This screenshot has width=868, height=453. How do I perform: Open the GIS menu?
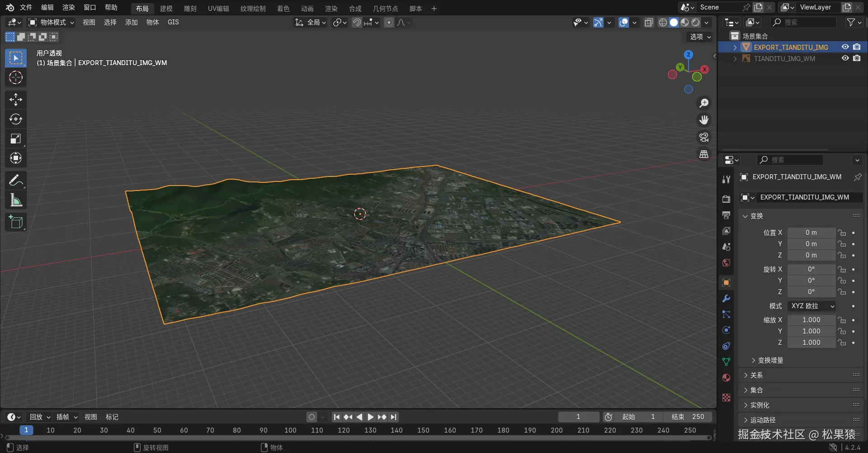click(173, 22)
